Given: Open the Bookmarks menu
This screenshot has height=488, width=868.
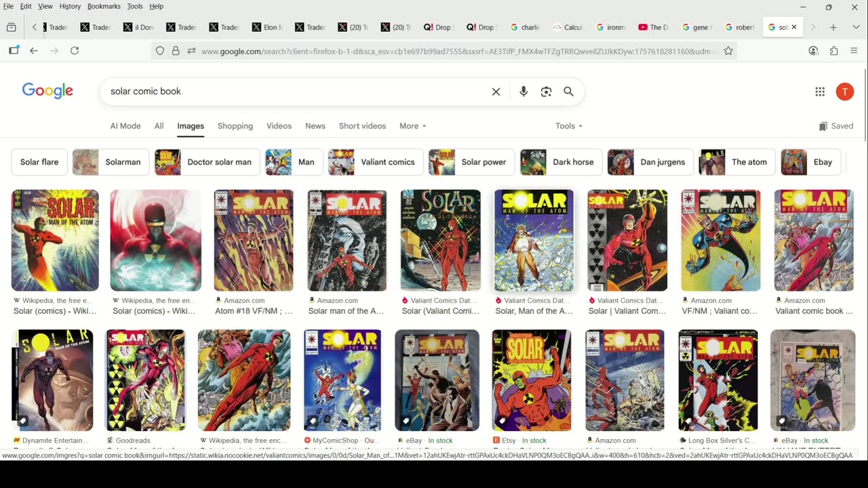Looking at the screenshot, I should pyautogui.click(x=104, y=6).
